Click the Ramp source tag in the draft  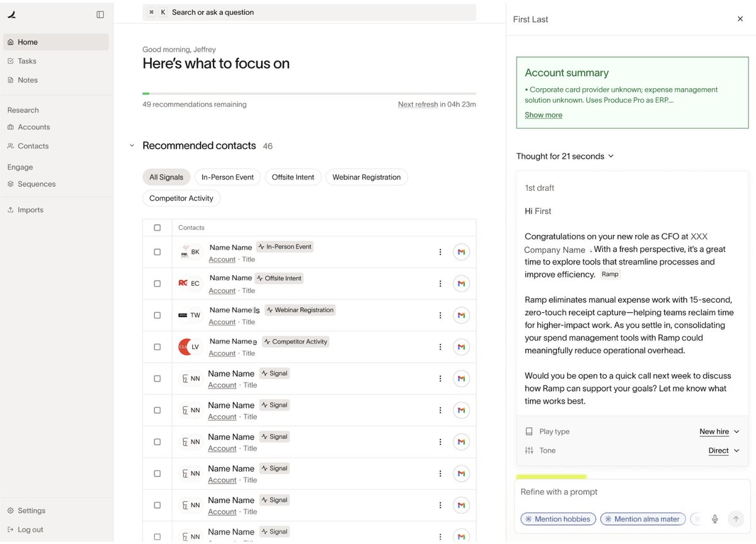coord(610,275)
